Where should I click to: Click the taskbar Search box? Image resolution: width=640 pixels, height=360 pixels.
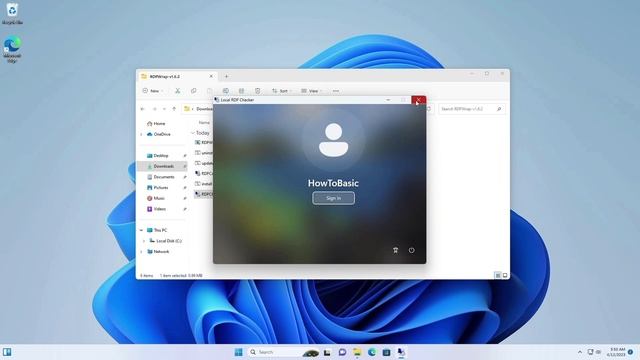pyautogui.click(x=284, y=352)
